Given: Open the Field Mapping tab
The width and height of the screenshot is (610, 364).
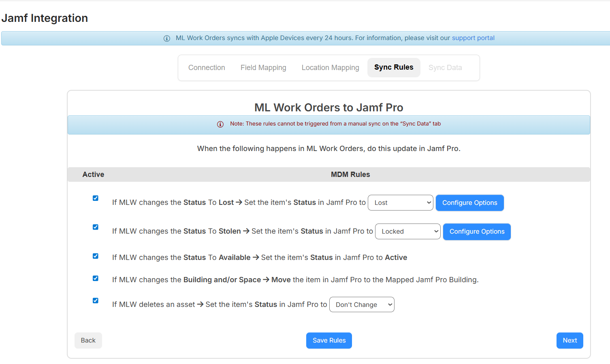Looking at the screenshot, I should pos(263,68).
